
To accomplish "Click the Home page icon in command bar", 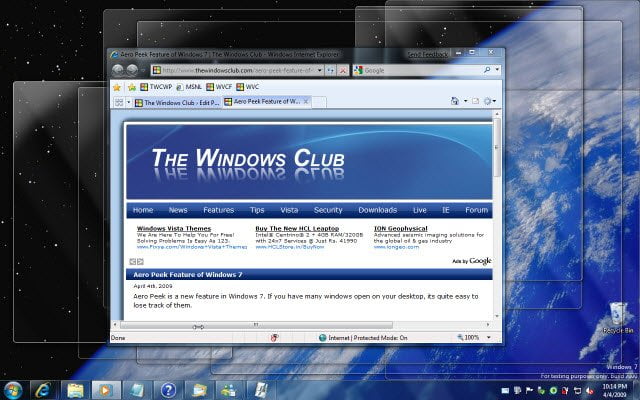I will [454, 101].
